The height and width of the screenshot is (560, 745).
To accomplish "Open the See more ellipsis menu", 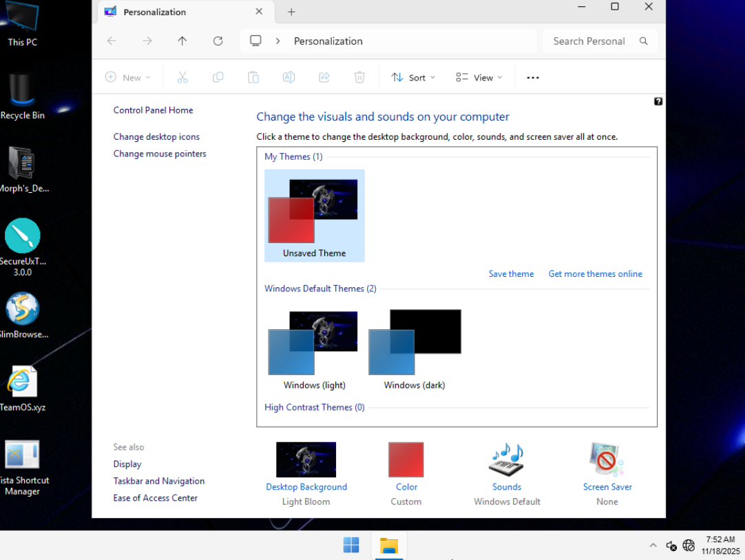I will pos(532,78).
